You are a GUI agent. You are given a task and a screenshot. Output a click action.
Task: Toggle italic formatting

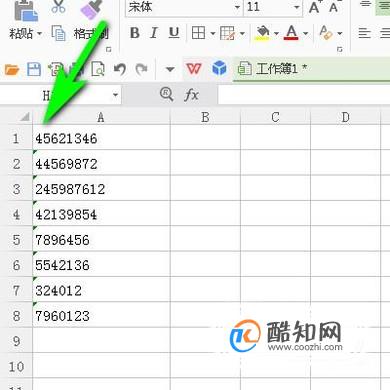coord(154,33)
